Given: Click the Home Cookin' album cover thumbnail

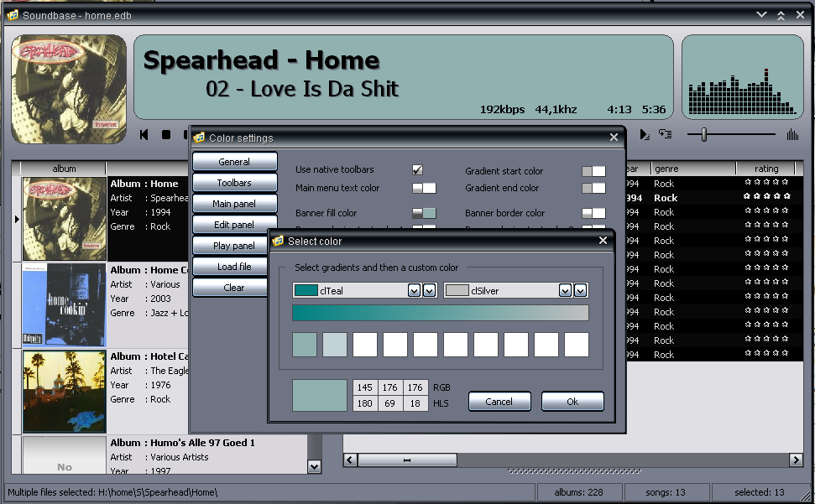Looking at the screenshot, I should point(65,304).
